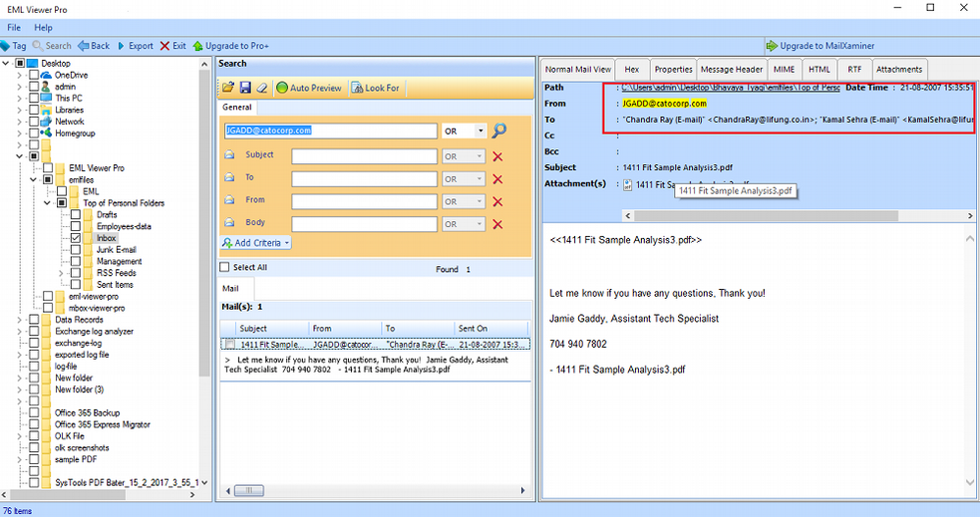Screen dimensions: 980x517
Task: Switch to the Message Header tab
Action: pyautogui.click(x=731, y=70)
